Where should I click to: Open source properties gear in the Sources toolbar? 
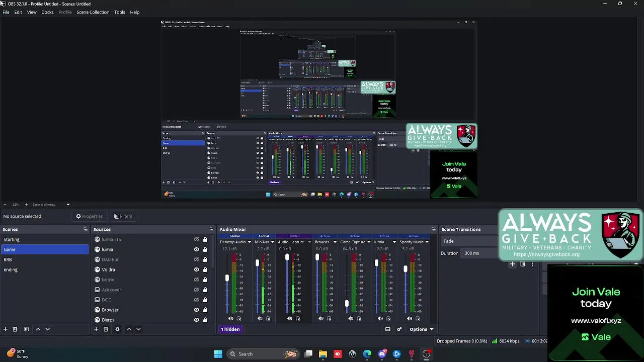click(x=117, y=329)
